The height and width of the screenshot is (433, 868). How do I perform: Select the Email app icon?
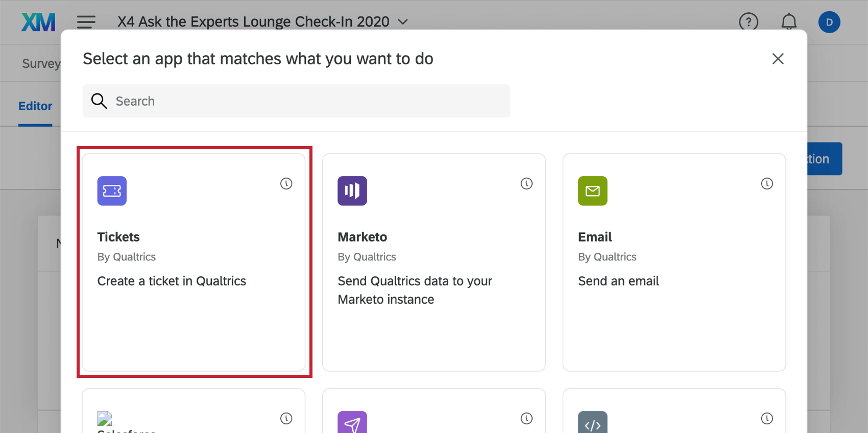[x=592, y=191]
